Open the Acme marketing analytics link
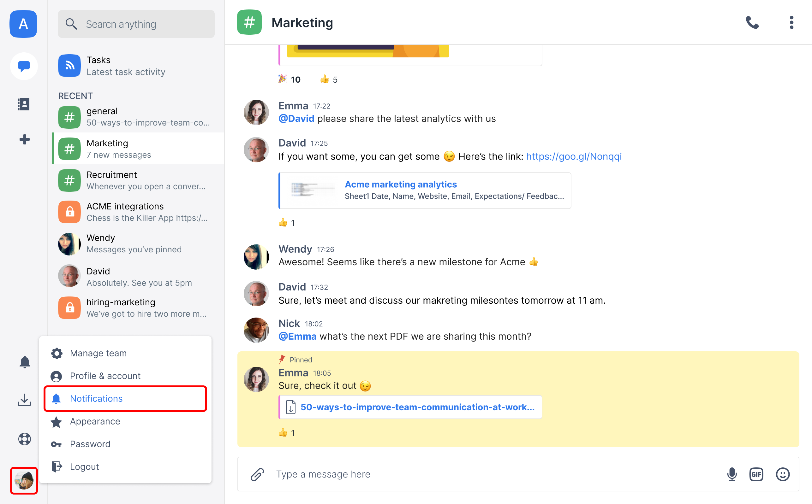Image resolution: width=812 pixels, height=504 pixels. pos(400,184)
